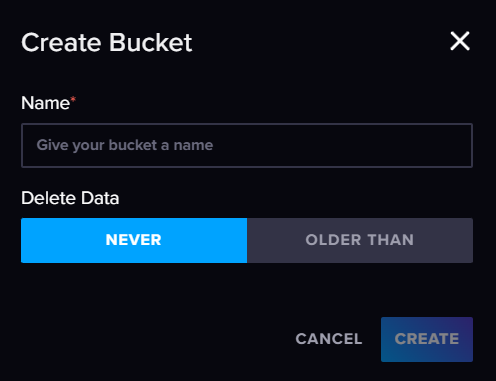Click the CREATE button
This screenshot has width=496, height=381.
click(427, 339)
